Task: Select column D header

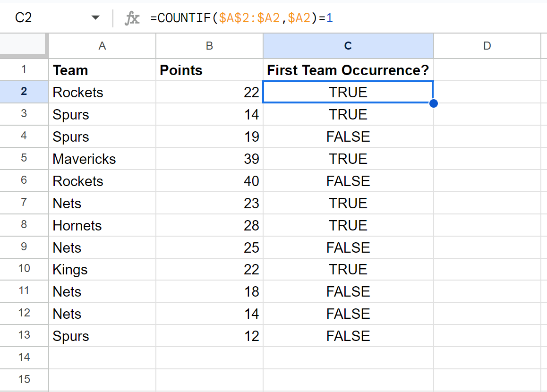Action: (x=487, y=46)
